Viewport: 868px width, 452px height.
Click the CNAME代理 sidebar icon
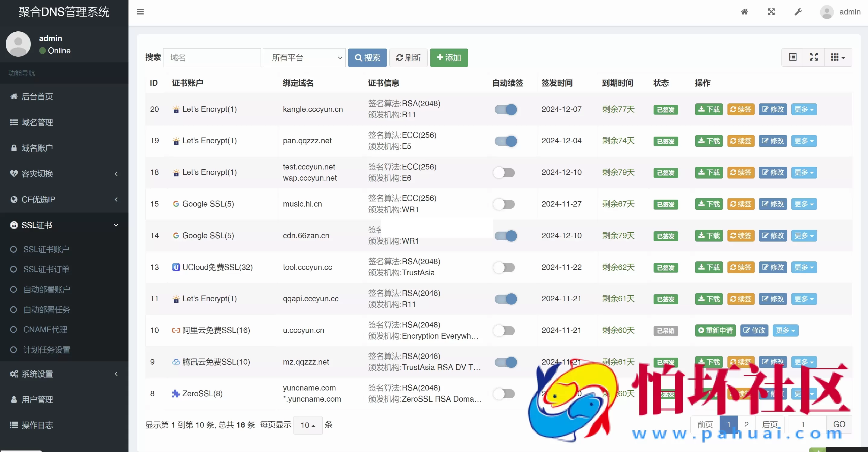click(x=14, y=329)
